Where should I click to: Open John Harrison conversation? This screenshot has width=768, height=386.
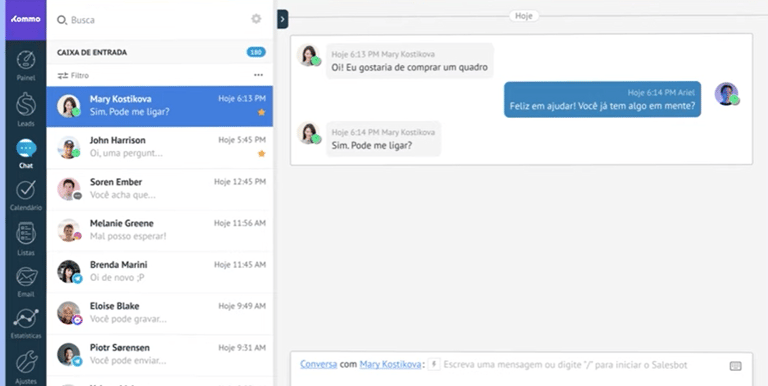(160, 147)
